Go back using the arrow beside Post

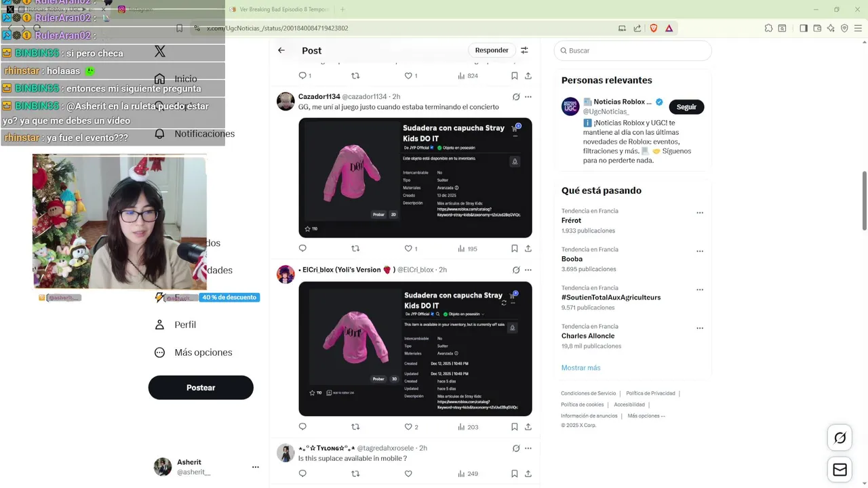(281, 50)
